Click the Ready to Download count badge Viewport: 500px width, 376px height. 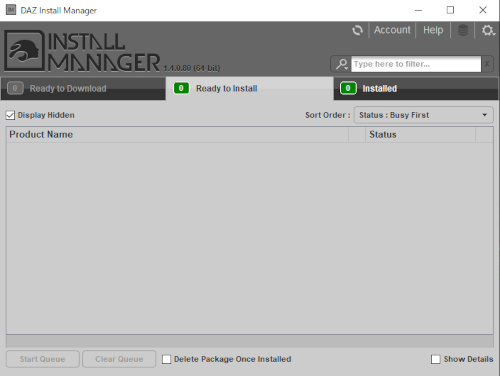(x=15, y=88)
